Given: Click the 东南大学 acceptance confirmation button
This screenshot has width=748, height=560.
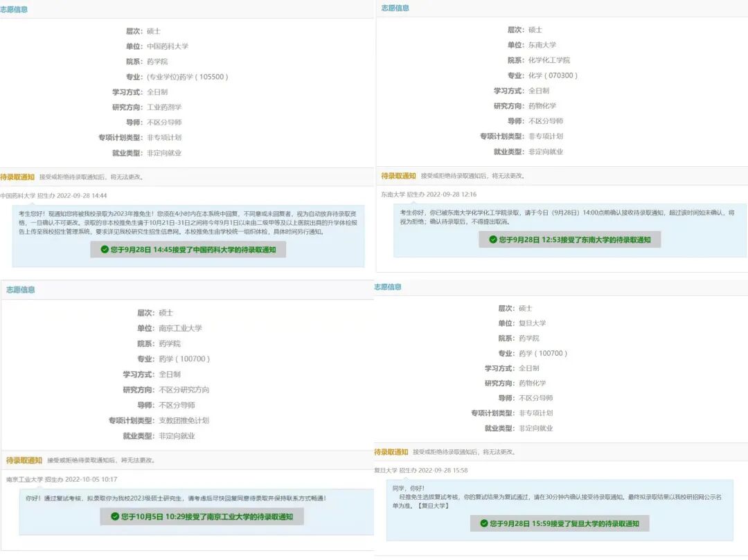Looking at the screenshot, I should click(x=569, y=240).
